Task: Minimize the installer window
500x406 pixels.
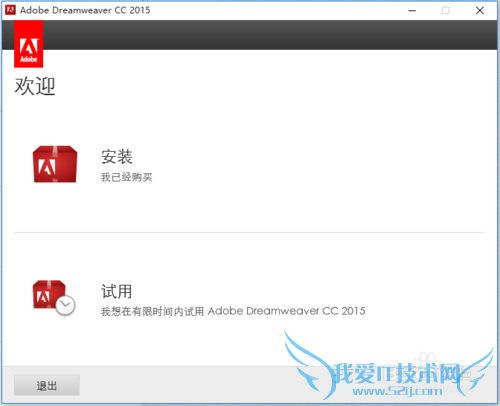Action: click(412, 10)
